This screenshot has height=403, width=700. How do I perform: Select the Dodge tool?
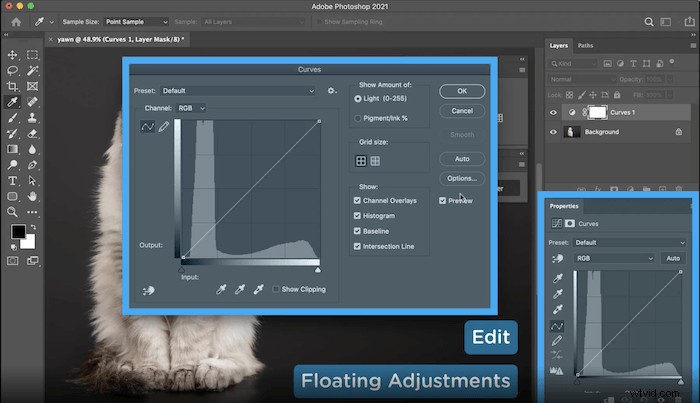pos(12,165)
